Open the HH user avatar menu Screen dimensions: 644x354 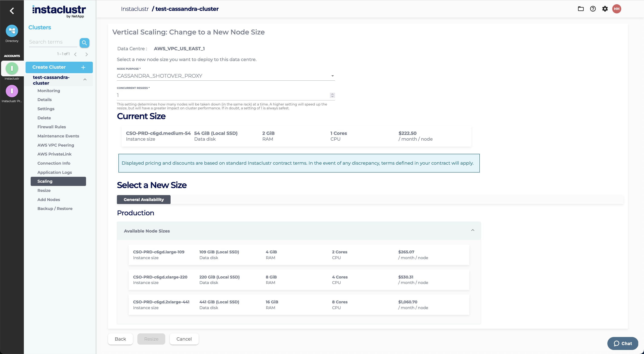click(617, 9)
